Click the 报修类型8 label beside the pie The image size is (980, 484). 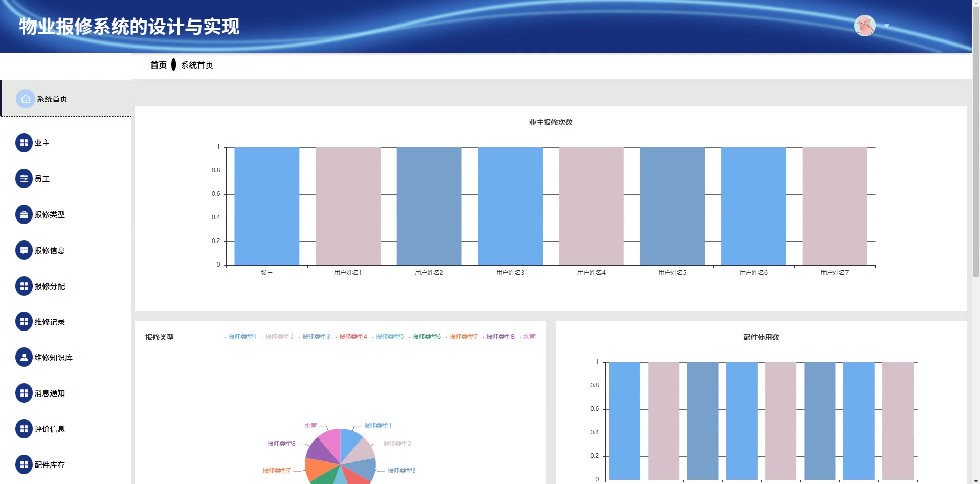point(281,444)
